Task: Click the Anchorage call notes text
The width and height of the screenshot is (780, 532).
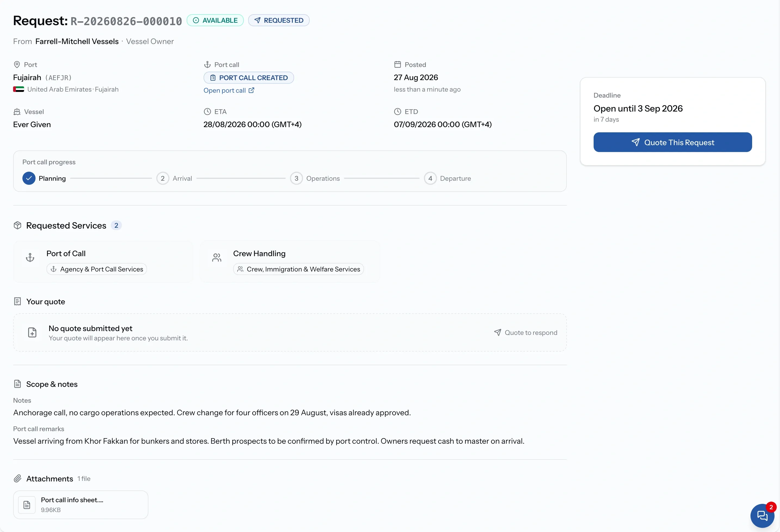Action: (212, 413)
